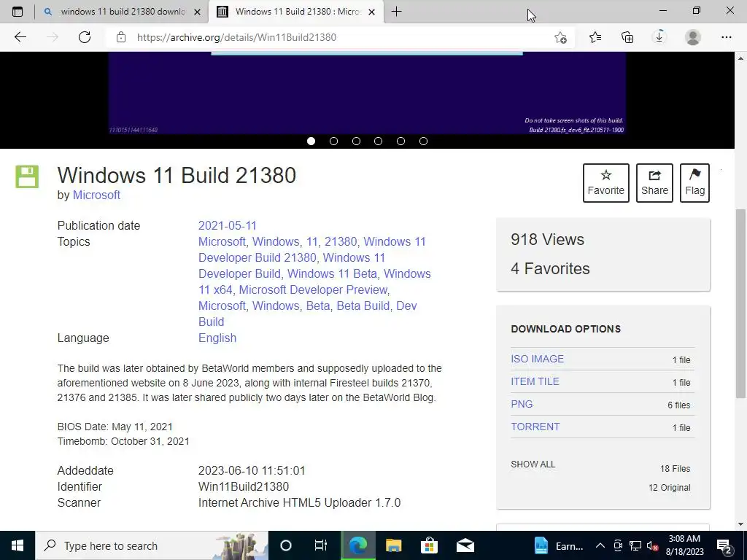Click the Flag button

[694, 183]
